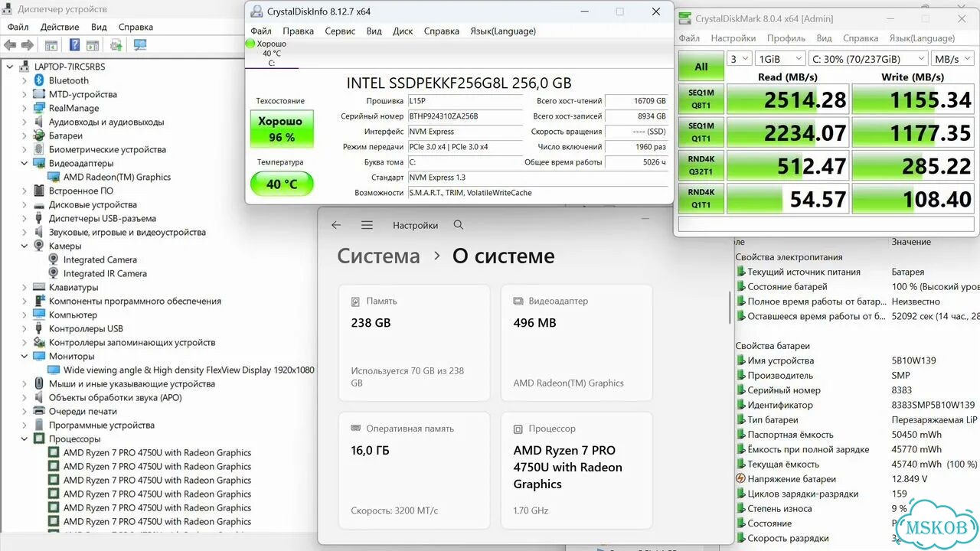Open the blue Help icon in Device Manager toolbar
The width and height of the screenshot is (980, 551).
tap(74, 45)
